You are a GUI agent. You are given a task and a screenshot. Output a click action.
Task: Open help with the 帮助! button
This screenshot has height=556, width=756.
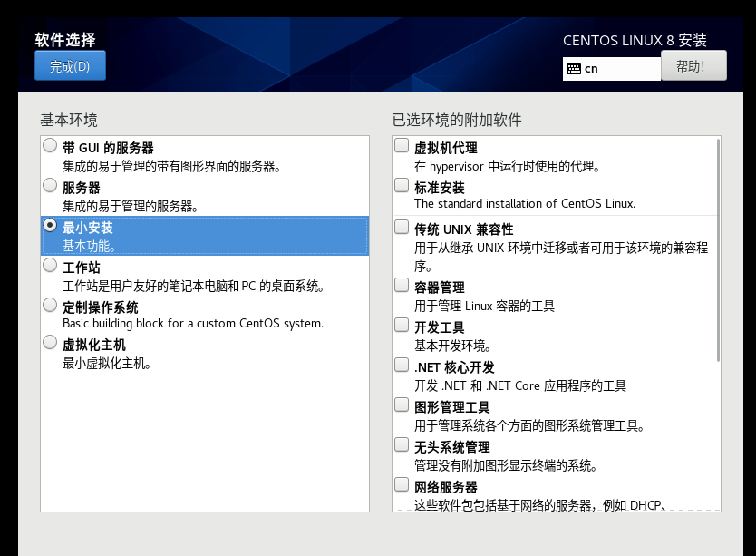click(x=693, y=66)
